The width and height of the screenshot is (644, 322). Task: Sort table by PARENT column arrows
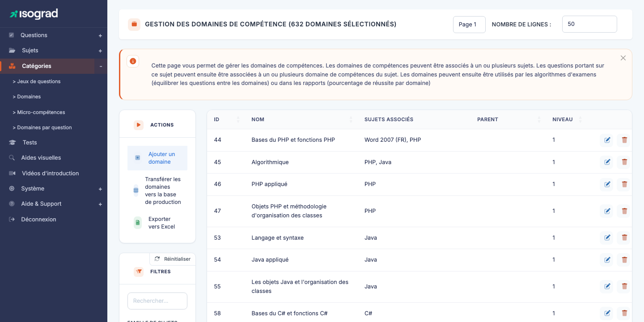tap(539, 119)
